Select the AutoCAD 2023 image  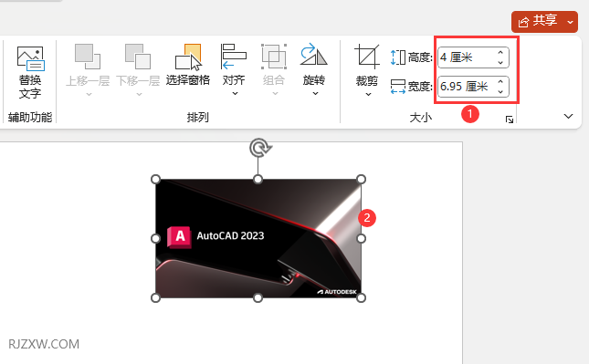(258, 239)
